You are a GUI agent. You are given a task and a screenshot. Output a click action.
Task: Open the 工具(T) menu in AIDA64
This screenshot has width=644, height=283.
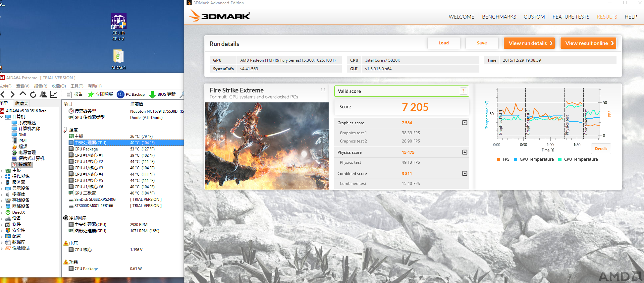coord(77,86)
